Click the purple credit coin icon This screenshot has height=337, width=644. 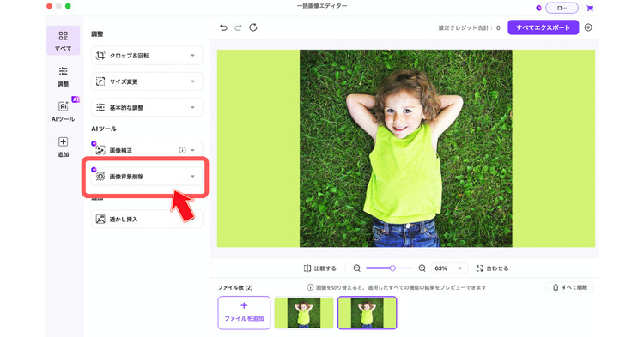[539, 8]
